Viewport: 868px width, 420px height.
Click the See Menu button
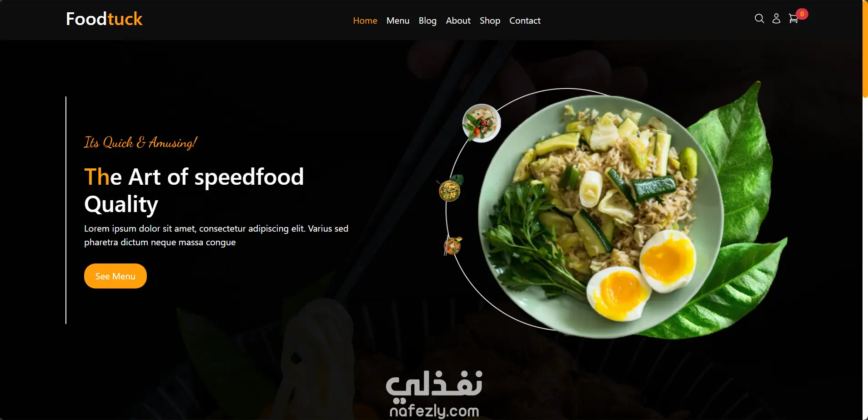pos(115,276)
